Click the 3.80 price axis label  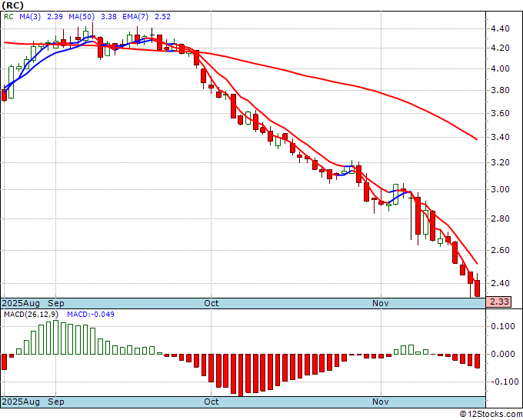coord(500,91)
